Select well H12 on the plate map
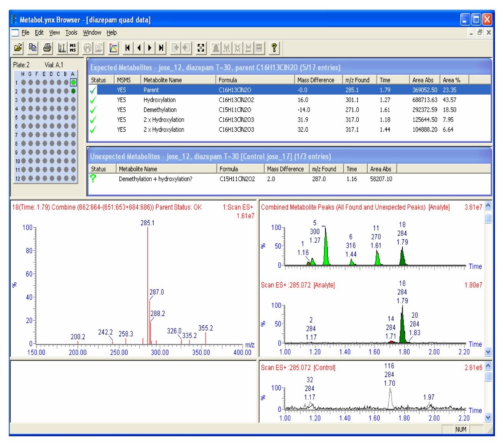The height and width of the screenshot is (446, 504). [x=24, y=178]
